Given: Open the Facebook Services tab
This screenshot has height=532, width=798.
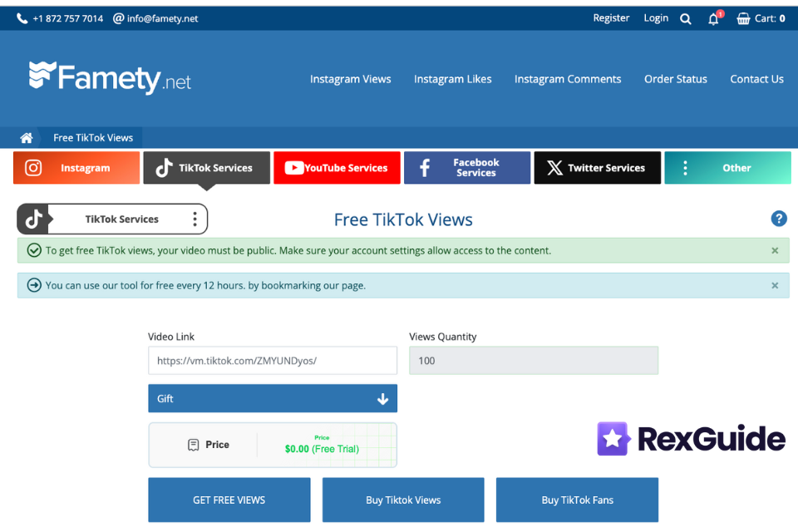Looking at the screenshot, I should 467,168.
